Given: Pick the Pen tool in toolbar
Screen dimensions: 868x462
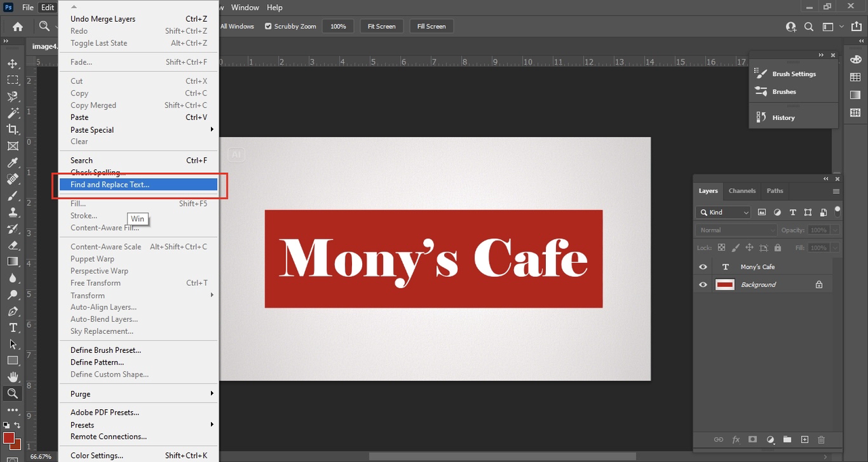Looking at the screenshot, I should pos(13,311).
